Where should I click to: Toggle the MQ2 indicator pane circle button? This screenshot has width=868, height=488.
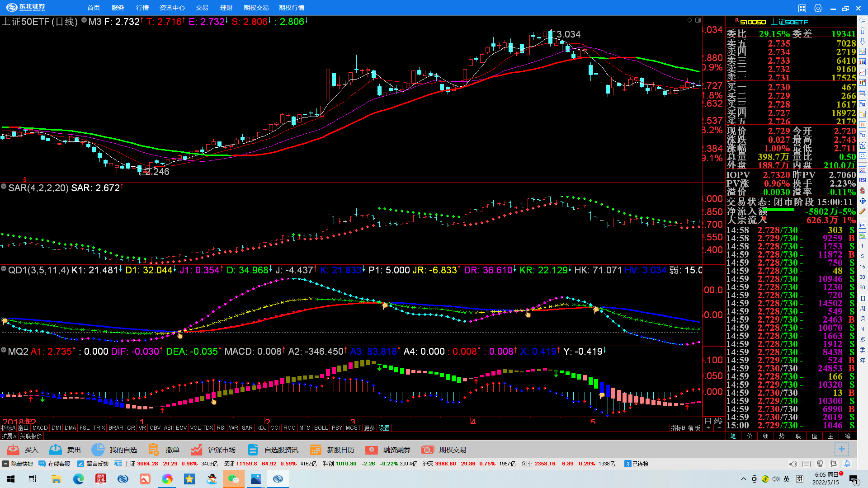coord(4,350)
